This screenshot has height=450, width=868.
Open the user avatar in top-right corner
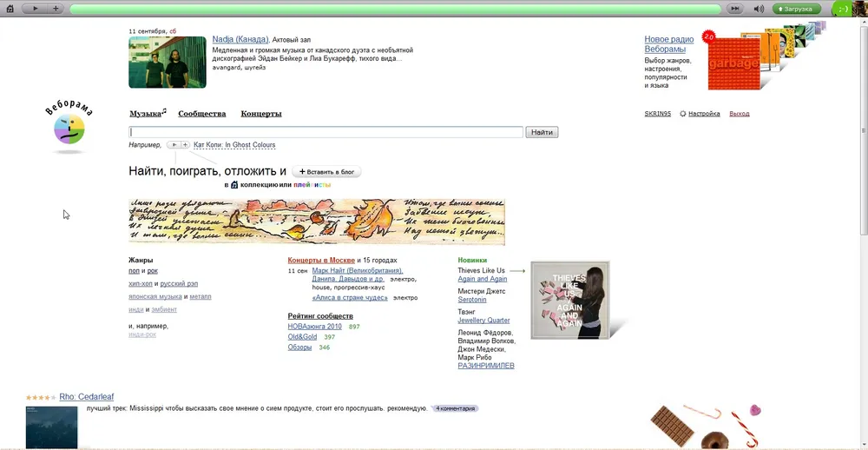pyautogui.click(x=861, y=9)
